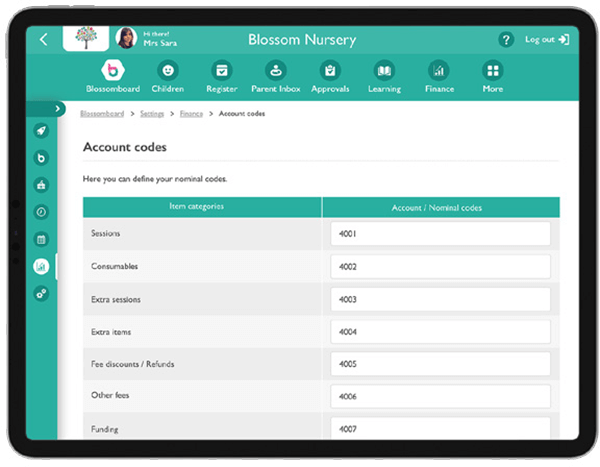Click the Item categories column header

[x=202, y=207]
